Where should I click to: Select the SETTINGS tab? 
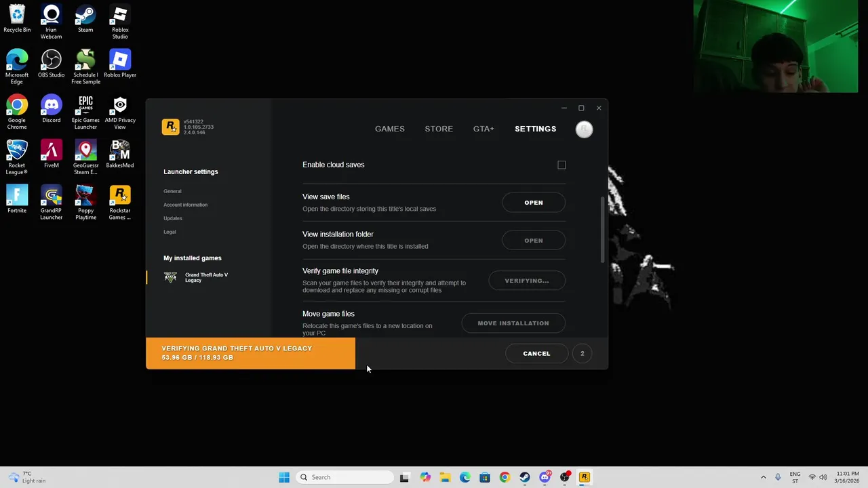coord(536,129)
